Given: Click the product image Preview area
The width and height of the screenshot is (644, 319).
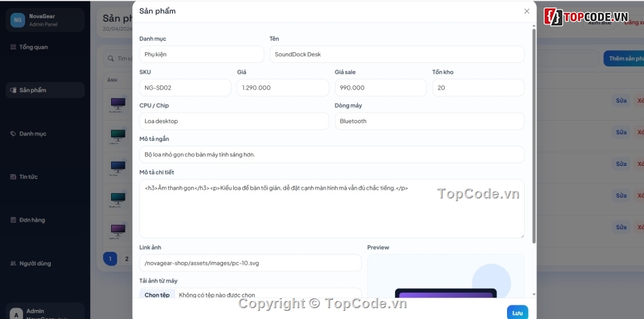Looking at the screenshot, I should coord(445,276).
